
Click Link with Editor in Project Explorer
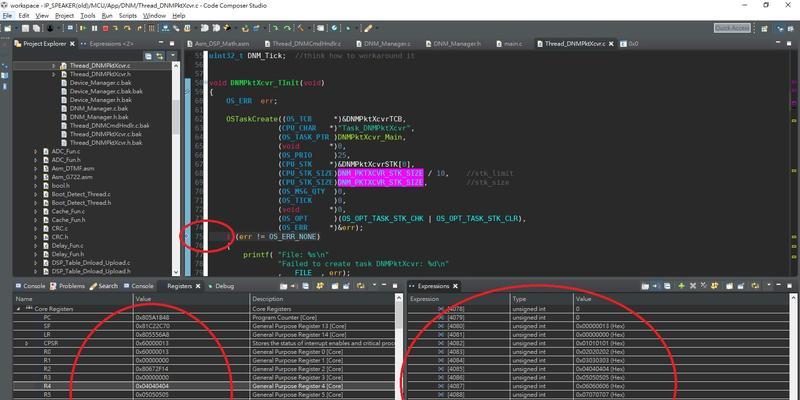click(x=160, y=56)
